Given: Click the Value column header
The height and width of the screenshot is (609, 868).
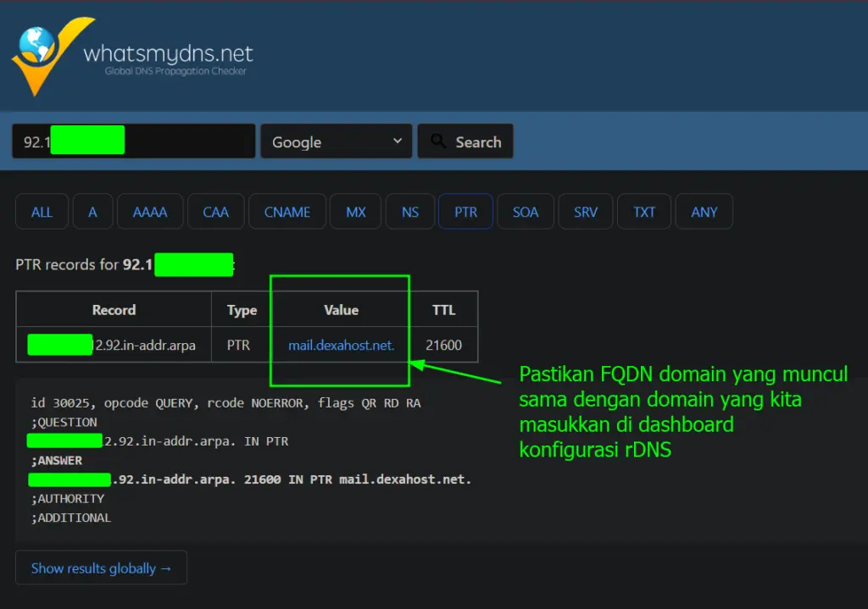Looking at the screenshot, I should click(341, 310).
